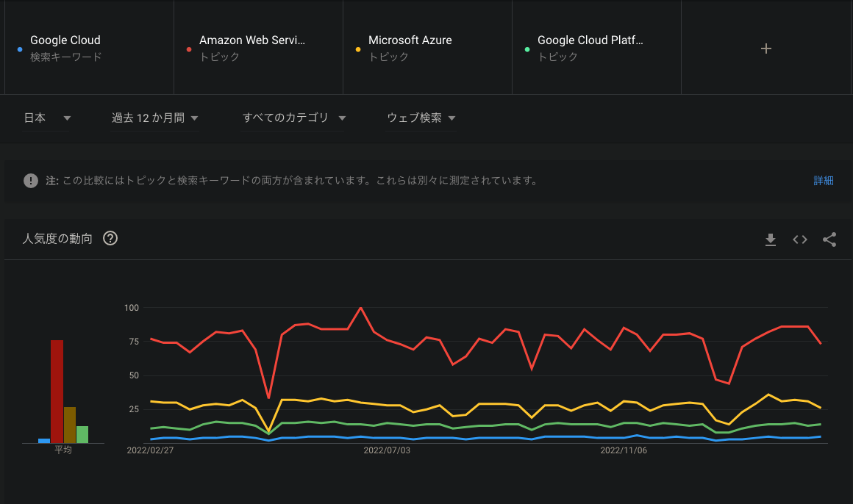The image size is (853, 504).
Task: Click the green dot beside Google Cloud Platform
Action: (x=527, y=49)
